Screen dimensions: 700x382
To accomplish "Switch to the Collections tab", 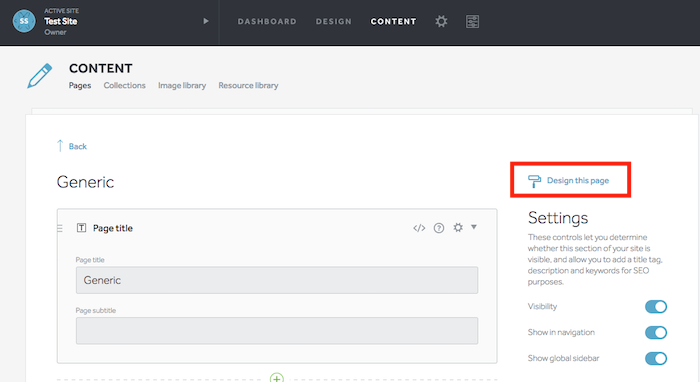I will tap(125, 85).
